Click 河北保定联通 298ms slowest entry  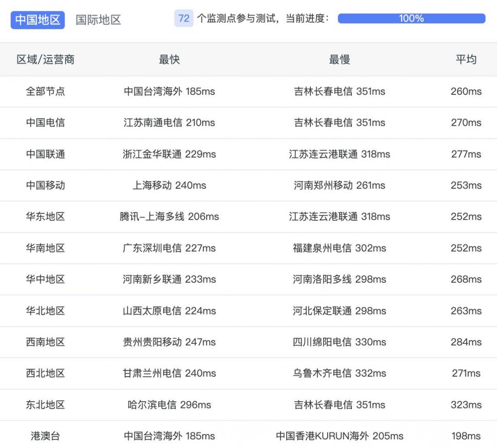(x=339, y=310)
